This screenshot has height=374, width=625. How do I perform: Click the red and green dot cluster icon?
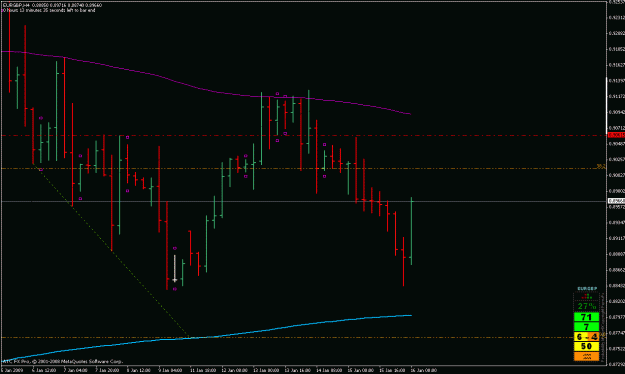[587, 296]
